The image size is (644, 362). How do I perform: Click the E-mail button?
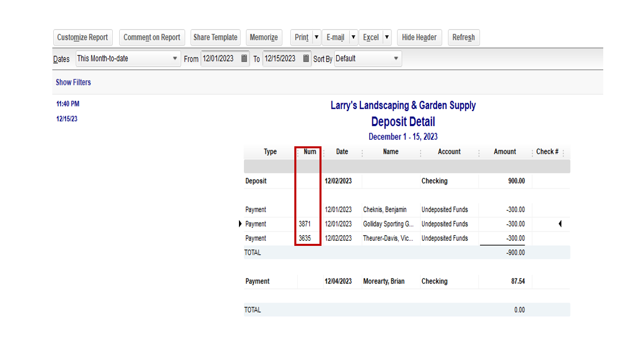[336, 37]
